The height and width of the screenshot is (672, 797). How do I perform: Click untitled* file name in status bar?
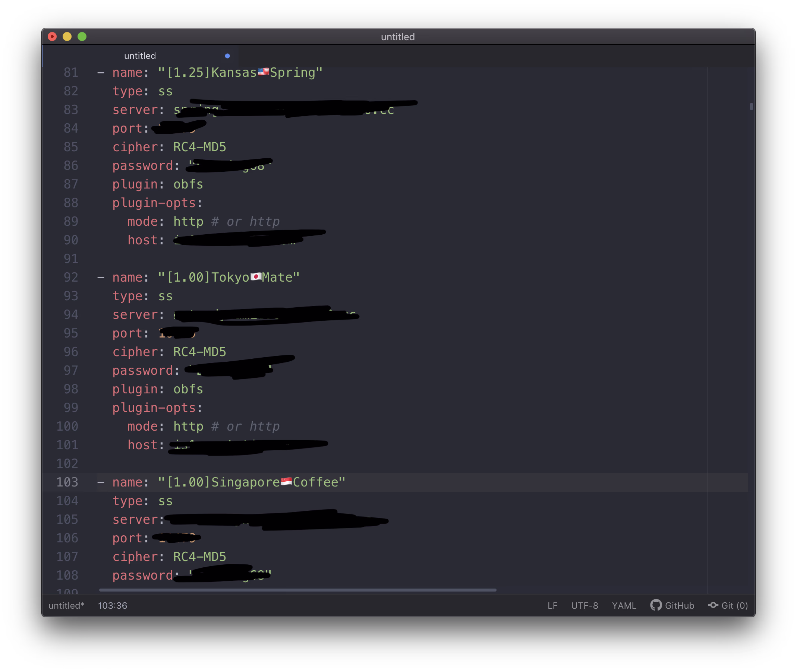point(66,605)
